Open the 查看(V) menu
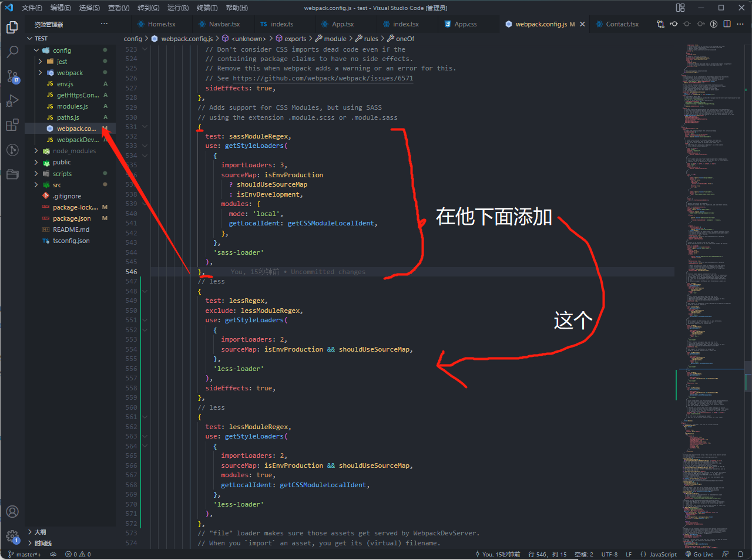 (119, 8)
